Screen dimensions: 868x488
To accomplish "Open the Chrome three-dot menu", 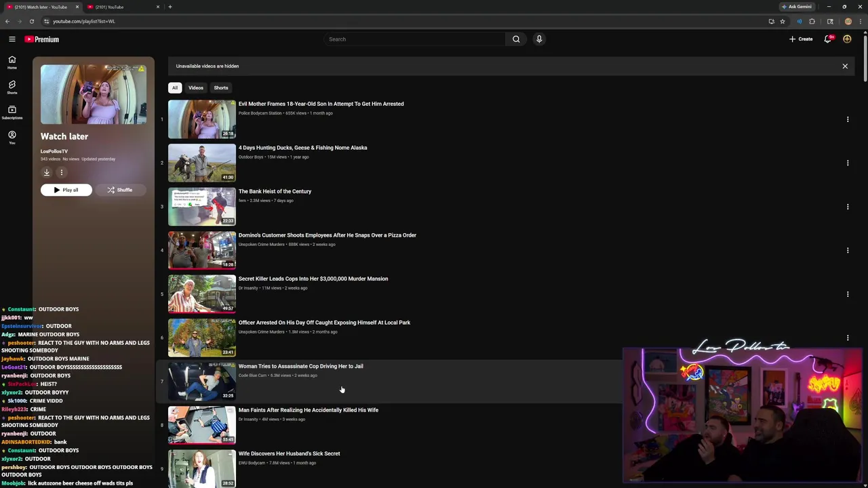I will (x=861, y=21).
